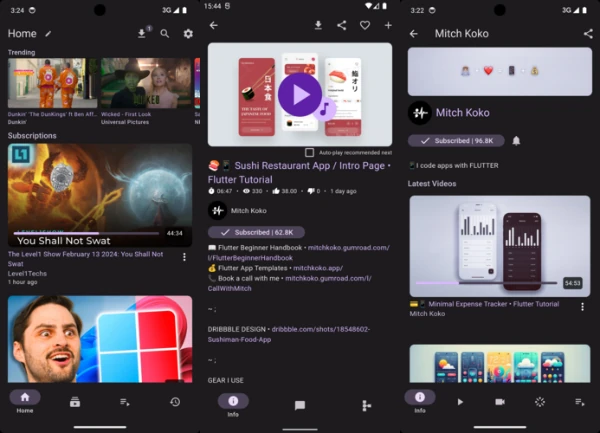The width and height of the screenshot is (600, 433).
Task: Toggle Subscribed 62.8K button on video page
Action: point(256,232)
